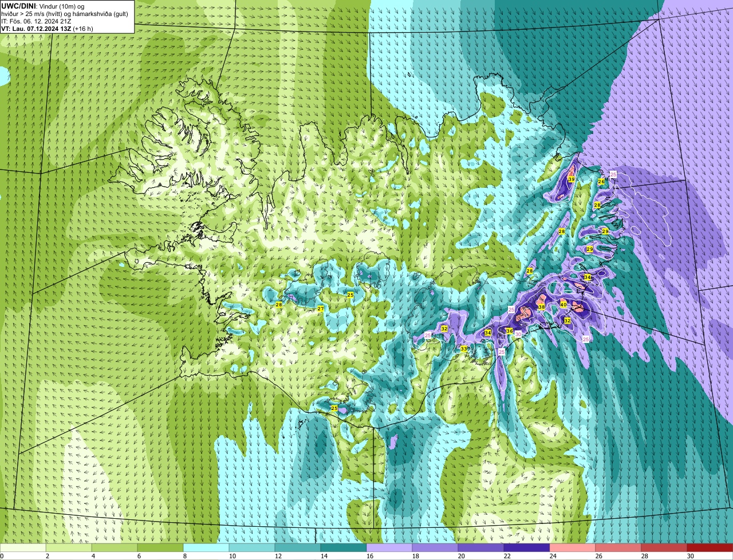
Task: Click the 10–12 m/s legend color swatch
Action: tap(252, 548)
